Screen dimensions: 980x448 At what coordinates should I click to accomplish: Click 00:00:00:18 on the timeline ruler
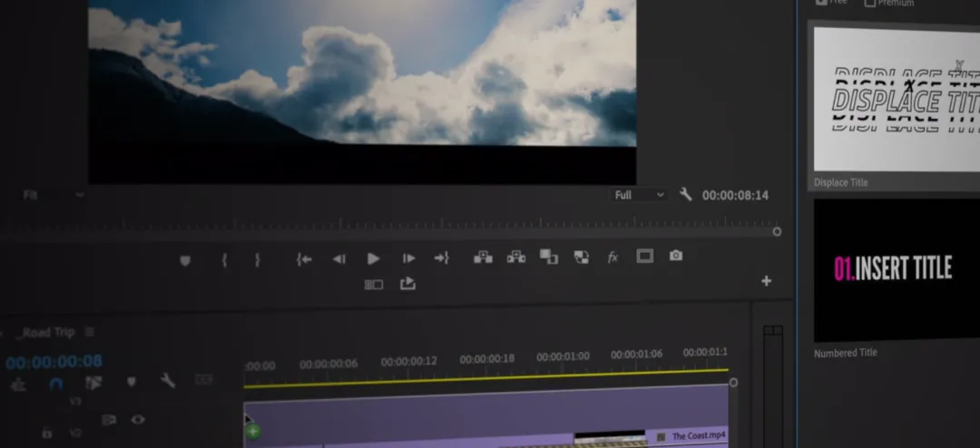(x=487, y=358)
